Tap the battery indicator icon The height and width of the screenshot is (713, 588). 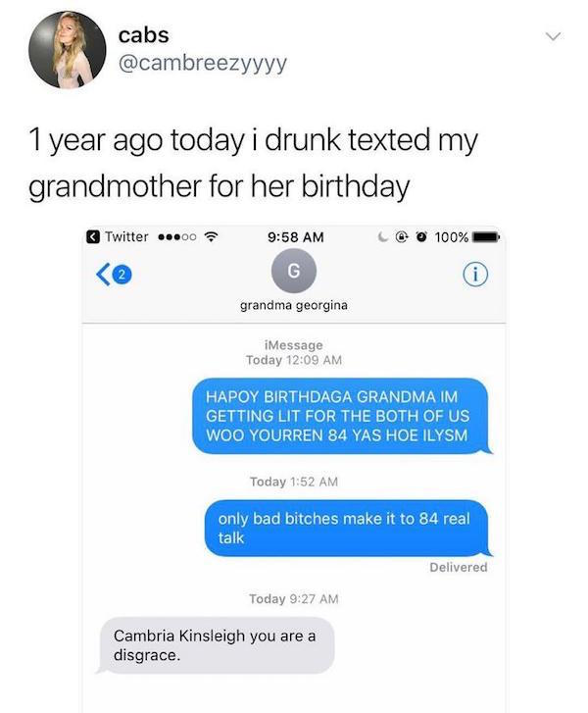click(x=486, y=237)
